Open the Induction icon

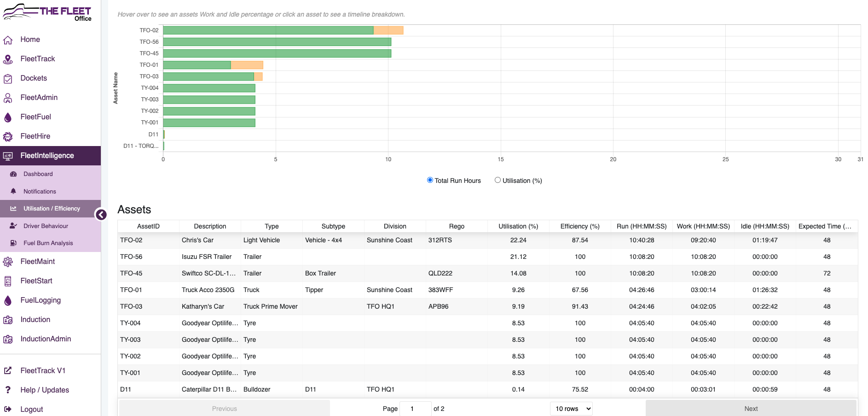tap(8, 319)
